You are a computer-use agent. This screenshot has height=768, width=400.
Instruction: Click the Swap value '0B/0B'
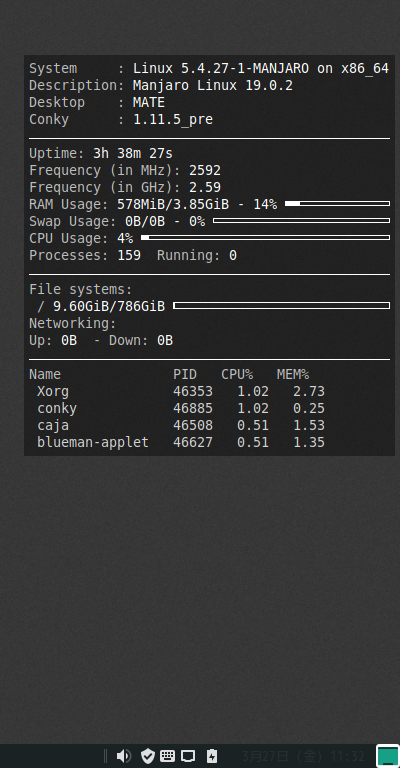coord(145,221)
